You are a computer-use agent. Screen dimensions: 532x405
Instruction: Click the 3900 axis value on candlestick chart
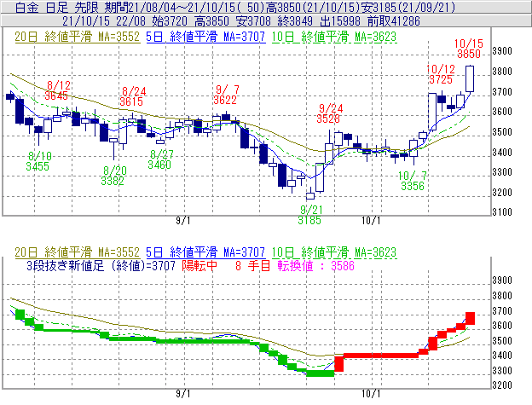coord(502,51)
